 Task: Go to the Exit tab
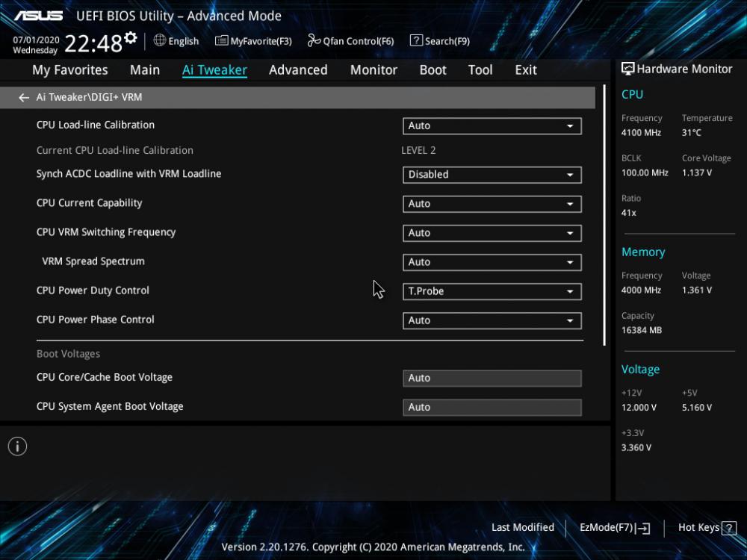point(526,70)
